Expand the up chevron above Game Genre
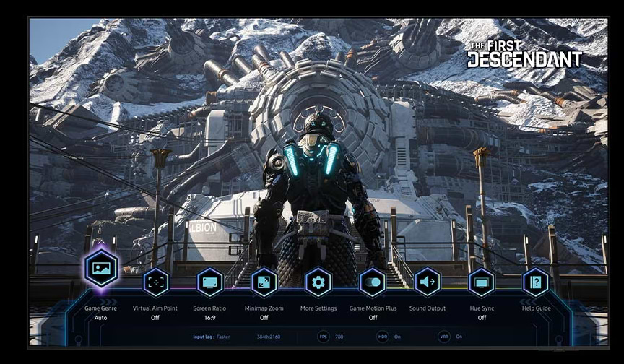The height and width of the screenshot is (364, 624). (101, 242)
